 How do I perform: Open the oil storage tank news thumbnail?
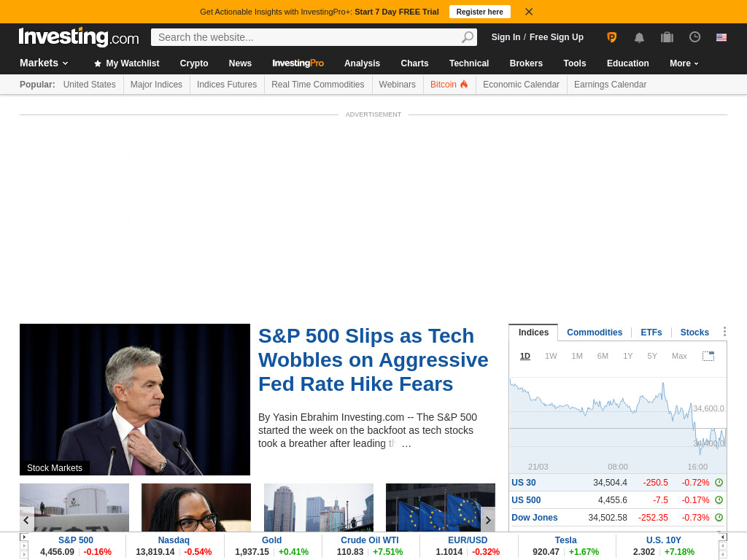74,507
